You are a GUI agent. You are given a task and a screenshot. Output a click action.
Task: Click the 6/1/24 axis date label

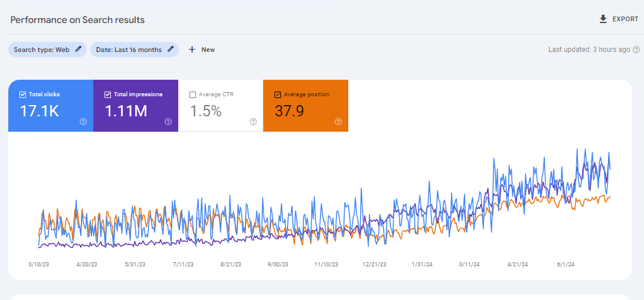[565, 265]
